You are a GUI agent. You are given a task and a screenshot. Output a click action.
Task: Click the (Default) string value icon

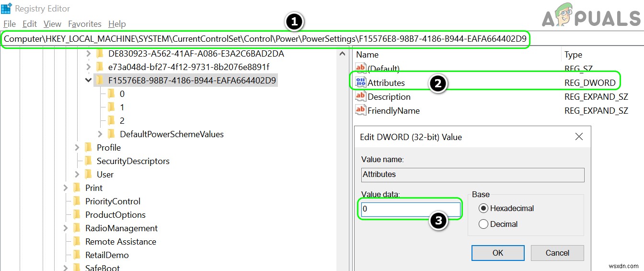click(x=360, y=69)
